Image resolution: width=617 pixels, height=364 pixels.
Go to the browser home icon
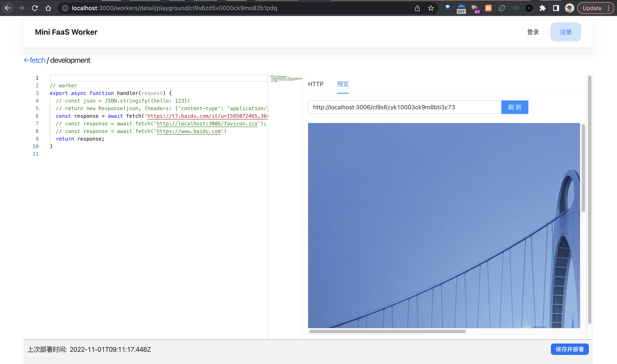48,8
